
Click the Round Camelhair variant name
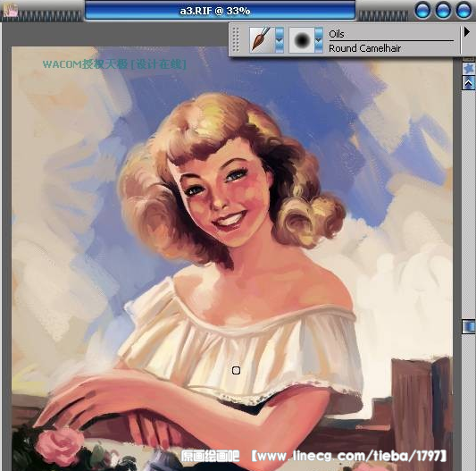[364, 48]
